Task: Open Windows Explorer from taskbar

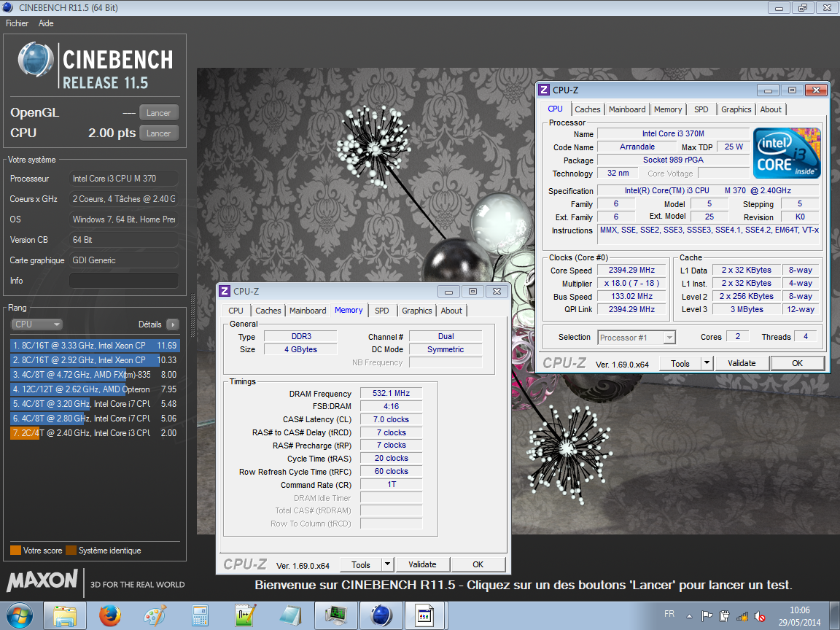Action: pos(65,615)
